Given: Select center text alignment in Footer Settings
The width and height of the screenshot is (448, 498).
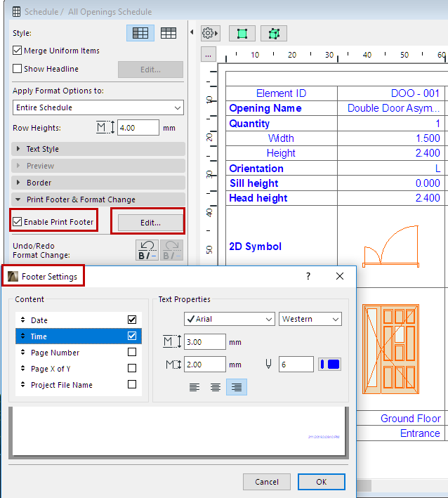Looking at the screenshot, I should [216, 387].
